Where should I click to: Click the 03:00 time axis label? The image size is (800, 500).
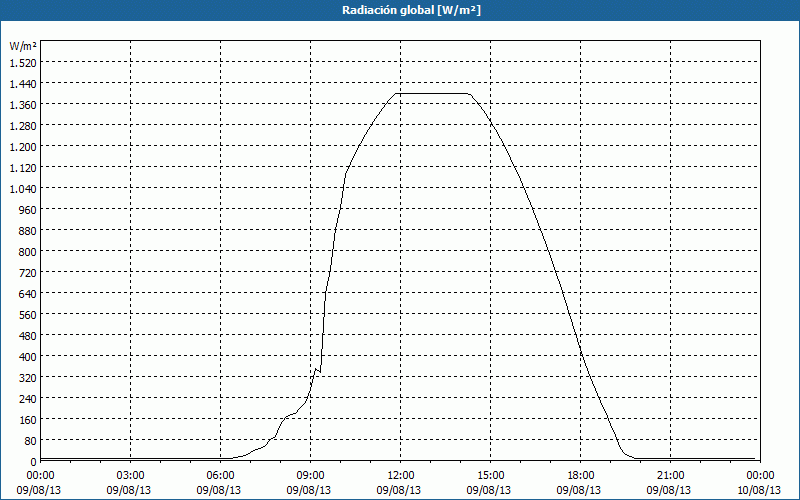click(131, 476)
